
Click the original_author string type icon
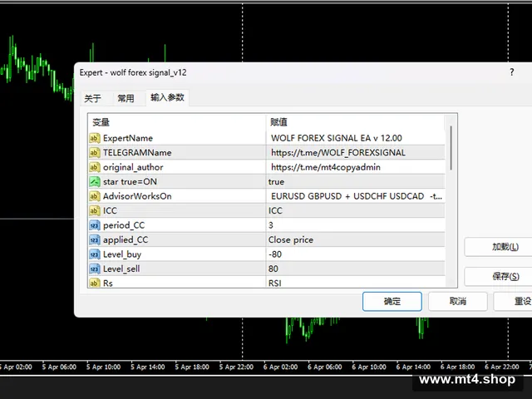click(x=95, y=167)
